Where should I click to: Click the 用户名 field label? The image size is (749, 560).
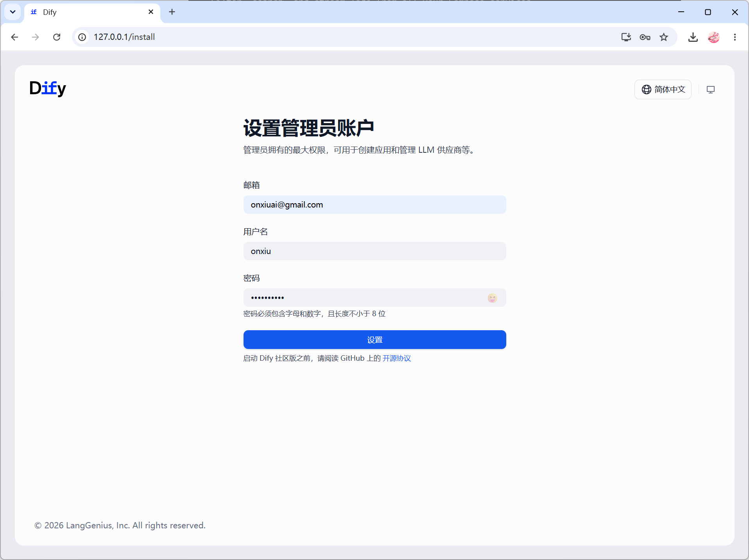pos(255,232)
